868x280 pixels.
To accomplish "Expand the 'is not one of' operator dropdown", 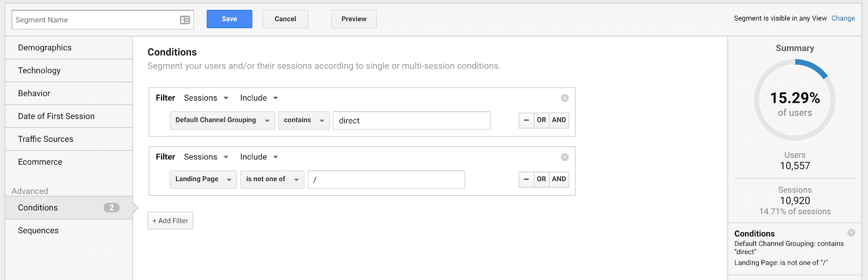I will pos(272,179).
